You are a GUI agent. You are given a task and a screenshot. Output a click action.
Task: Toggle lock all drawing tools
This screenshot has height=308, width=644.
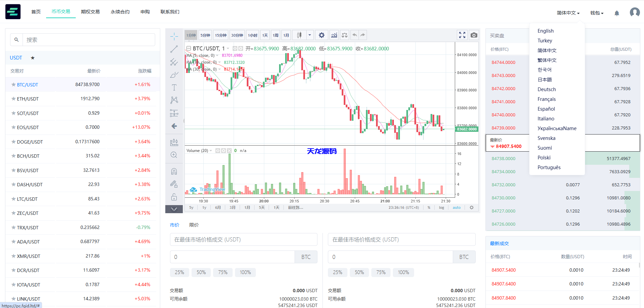point(174,197)
